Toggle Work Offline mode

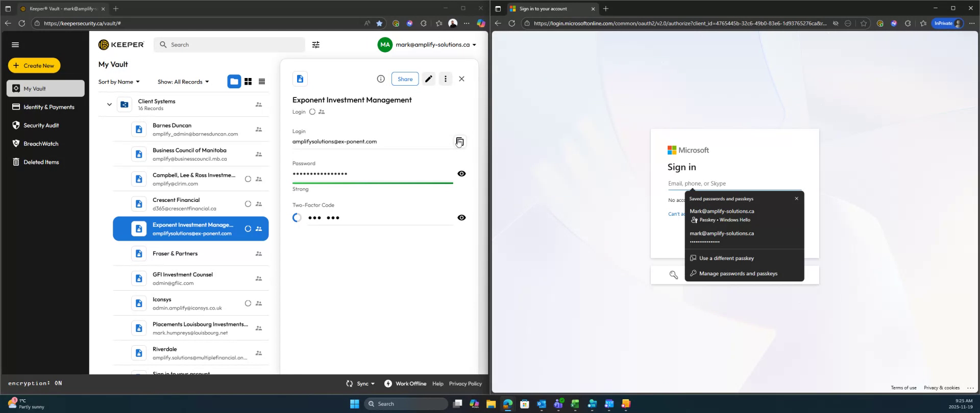point(405,384)
